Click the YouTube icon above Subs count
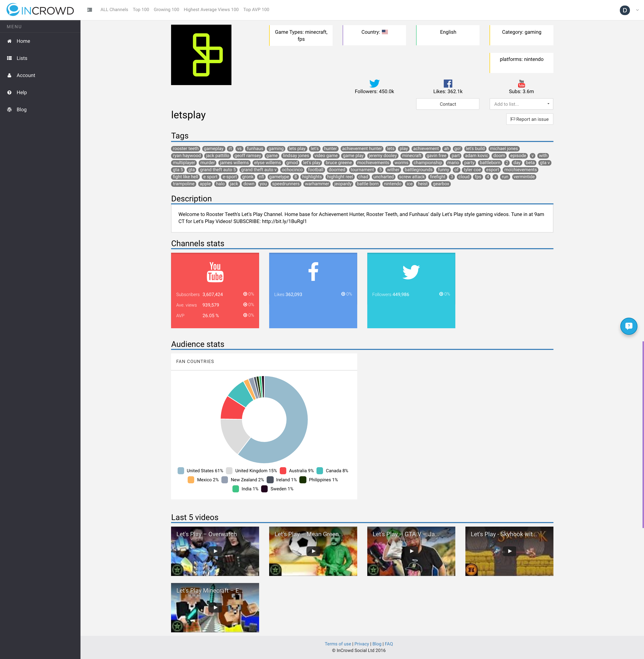This screenshot has height=659, width=644. pos(521,83)
